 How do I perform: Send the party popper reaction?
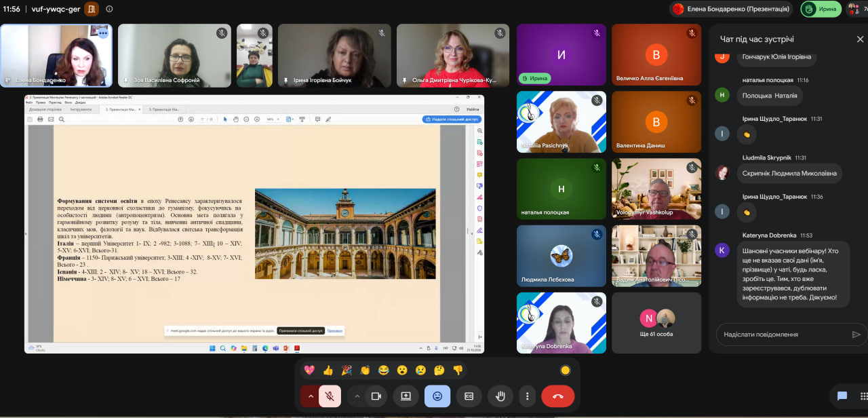pyautogui.click(x=347, y=370)
